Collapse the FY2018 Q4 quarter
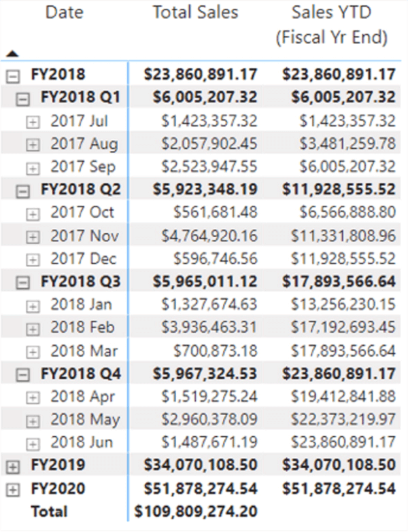The image size is (408, 532). pos(23,374)
